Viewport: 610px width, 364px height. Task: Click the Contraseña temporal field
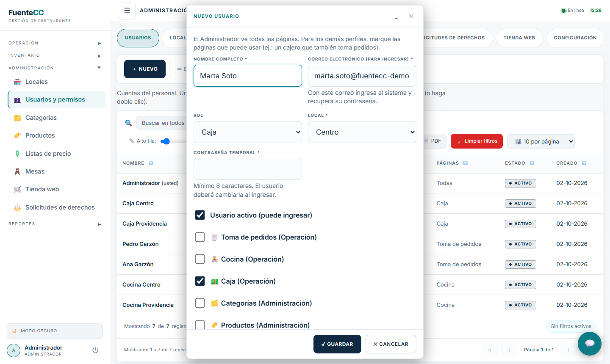[248, 169]
